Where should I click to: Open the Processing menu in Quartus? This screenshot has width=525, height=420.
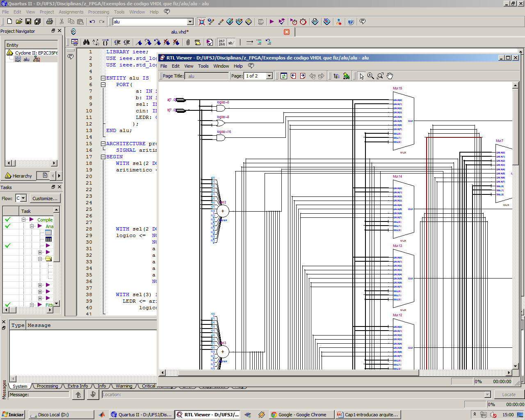tap(98, 12)
